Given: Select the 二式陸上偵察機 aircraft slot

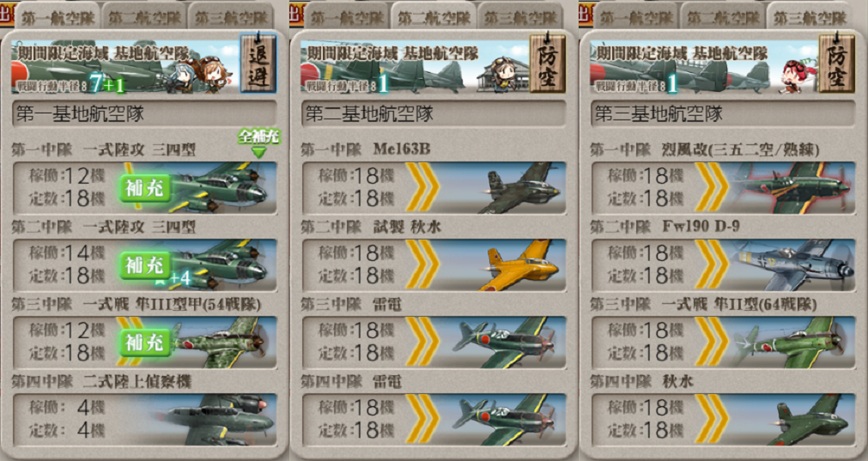Looking at the screenshot, I should tap(144, 420).
